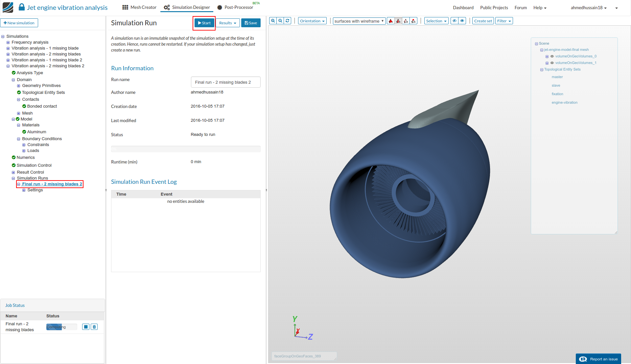Expand the Frequency analysis tree node
The height and width of the screenshot is (364, 631).
(8, 42)
